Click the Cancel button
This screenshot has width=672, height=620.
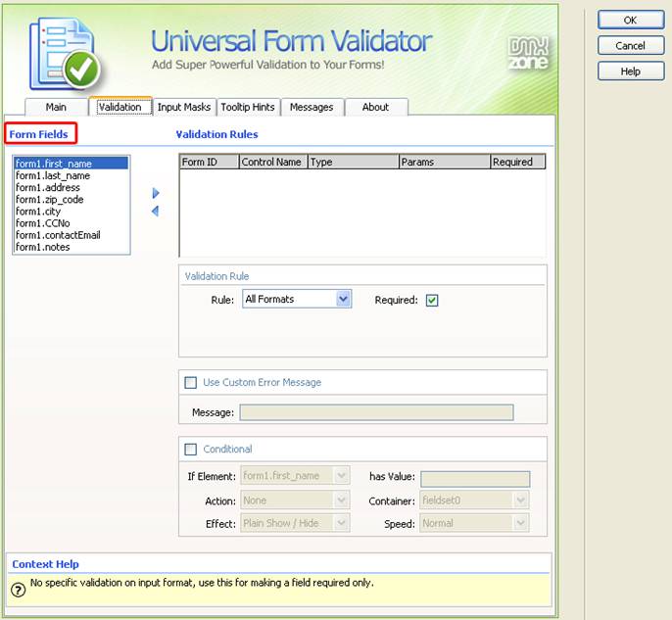click(x=631, y=46)
